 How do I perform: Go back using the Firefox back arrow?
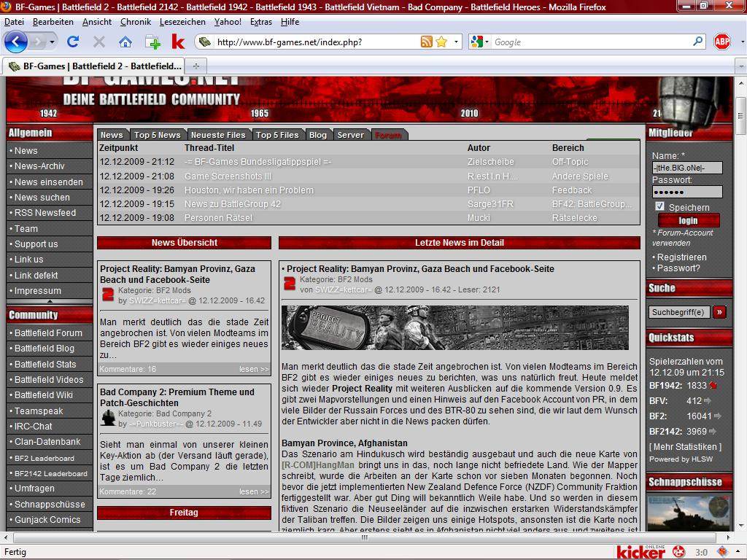(16, 42)
